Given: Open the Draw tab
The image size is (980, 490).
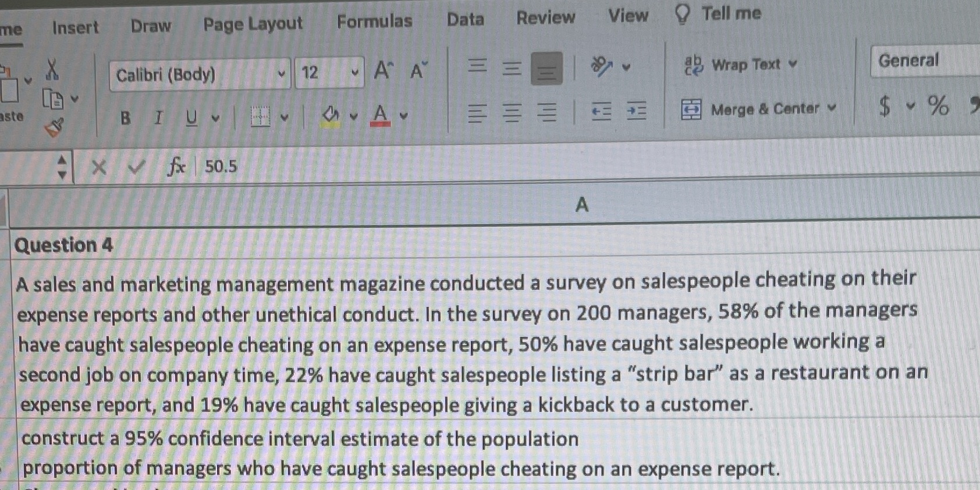Looking at the screenshot, I should 151,26.
